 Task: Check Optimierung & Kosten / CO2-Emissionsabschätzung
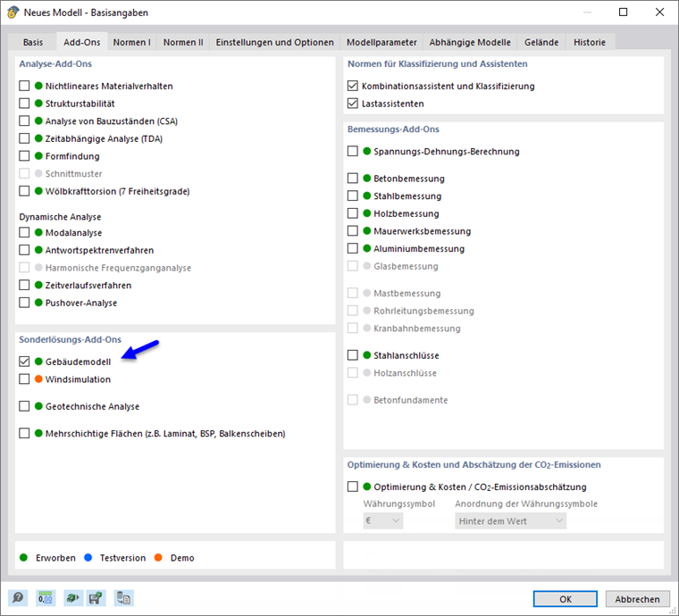pyautogui.click(x=353, y=487)
